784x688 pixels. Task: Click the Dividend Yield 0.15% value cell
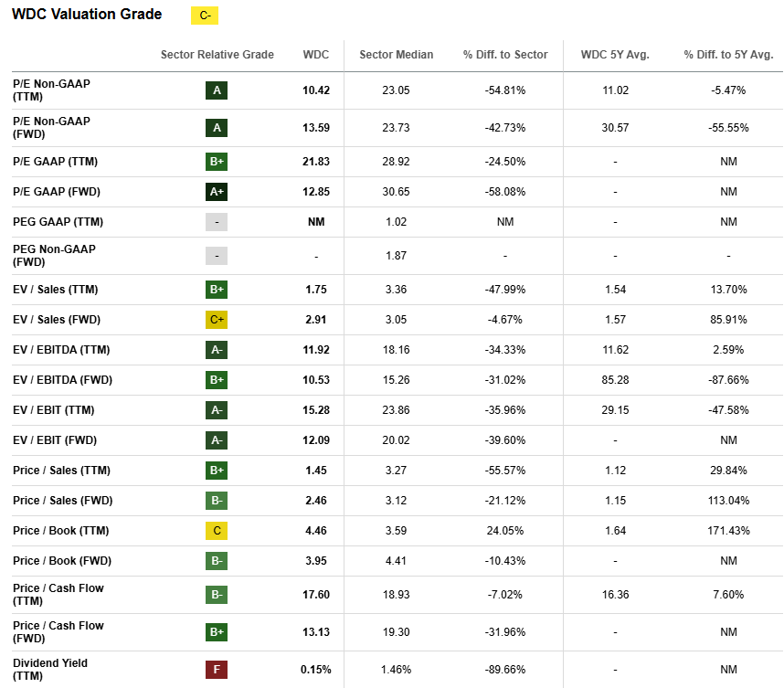315,669
